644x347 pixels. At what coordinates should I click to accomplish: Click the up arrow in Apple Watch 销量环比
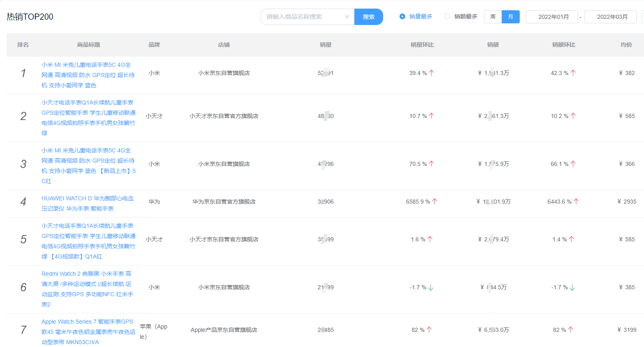point(429,330)
